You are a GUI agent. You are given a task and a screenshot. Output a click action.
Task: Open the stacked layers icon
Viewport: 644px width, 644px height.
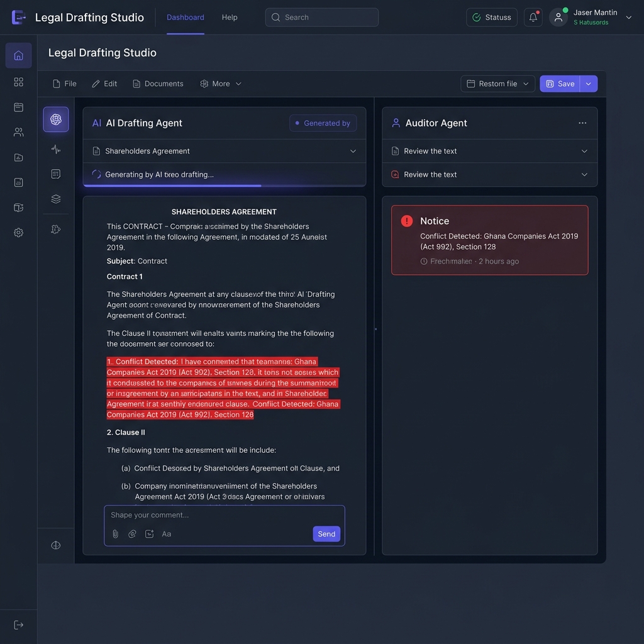pyautogui.click(x=56, y=199)
